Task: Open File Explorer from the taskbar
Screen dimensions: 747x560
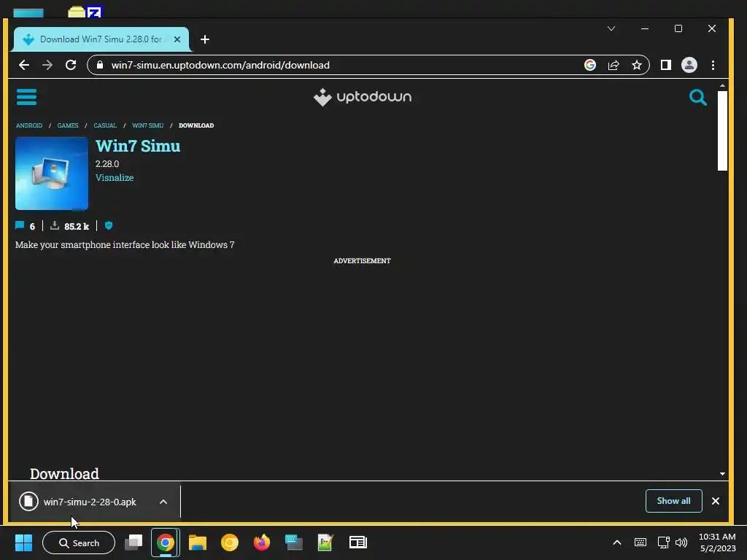Action: (x=197, y=542)
